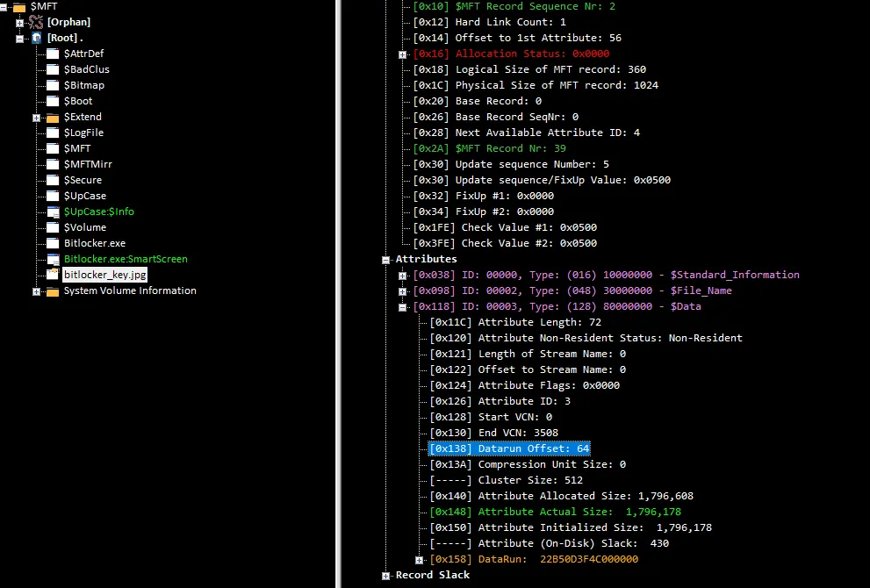Expand the $File_Name attribute entry
This screenshot has height=588, width=870.
pyautogui.click(x=403, y=291)
